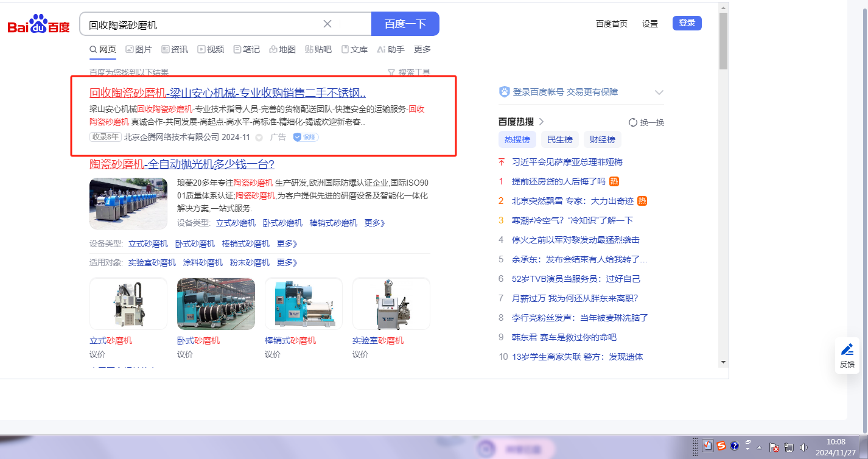Click the blue 登录 button
Image resolution: width=868 pixels, height=459 pixels.
687,23
